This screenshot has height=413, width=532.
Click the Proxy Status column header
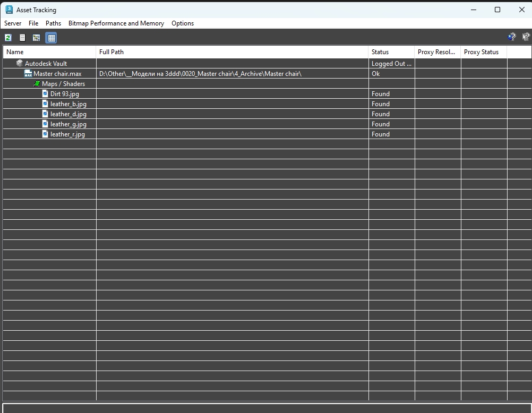(484, 52)
